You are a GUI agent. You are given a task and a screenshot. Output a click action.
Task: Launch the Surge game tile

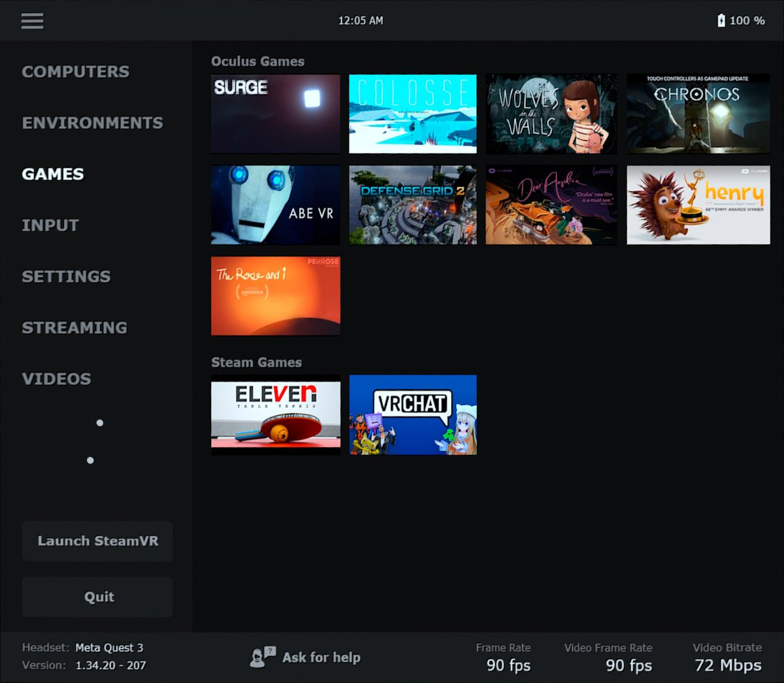tap(276, 114)
